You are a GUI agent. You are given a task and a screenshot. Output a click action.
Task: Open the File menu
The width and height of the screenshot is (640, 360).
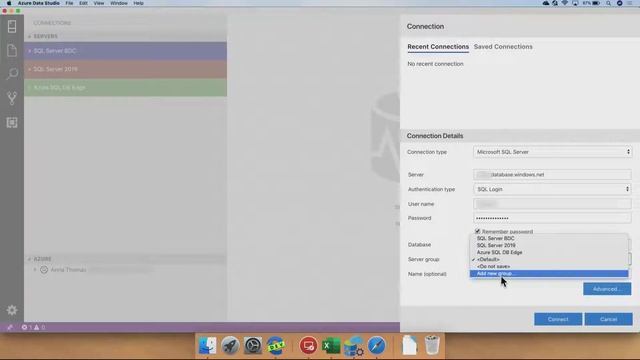[x=69, y=3]
